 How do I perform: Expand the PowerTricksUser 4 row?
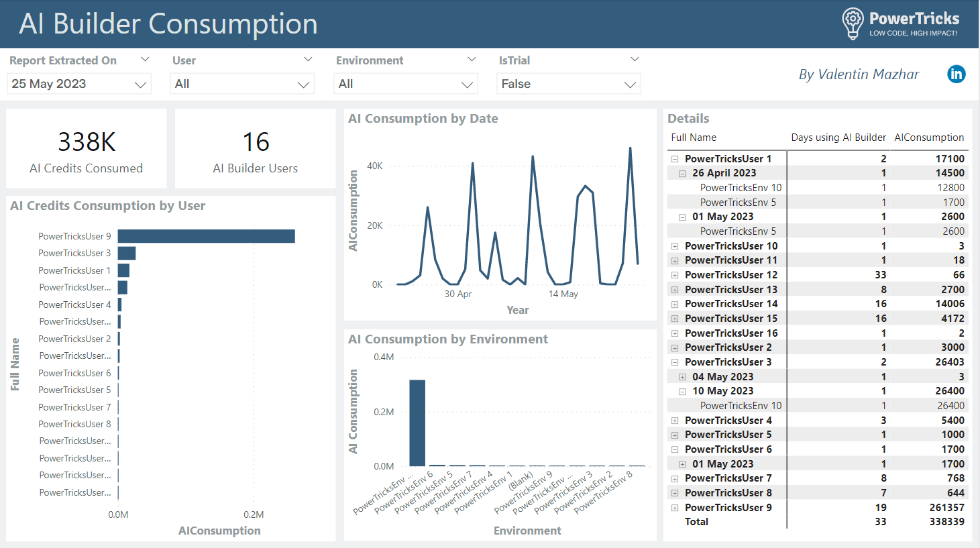[675, 421]
